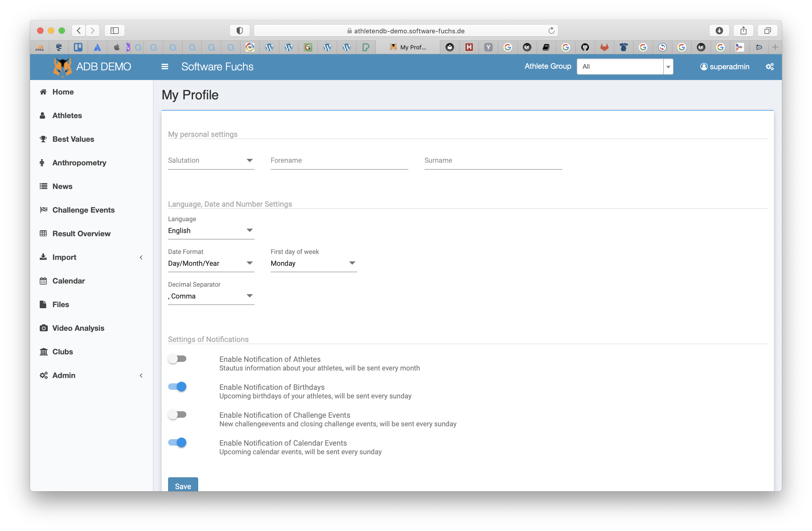Switch to the My Prof... tab

(408, 48)
